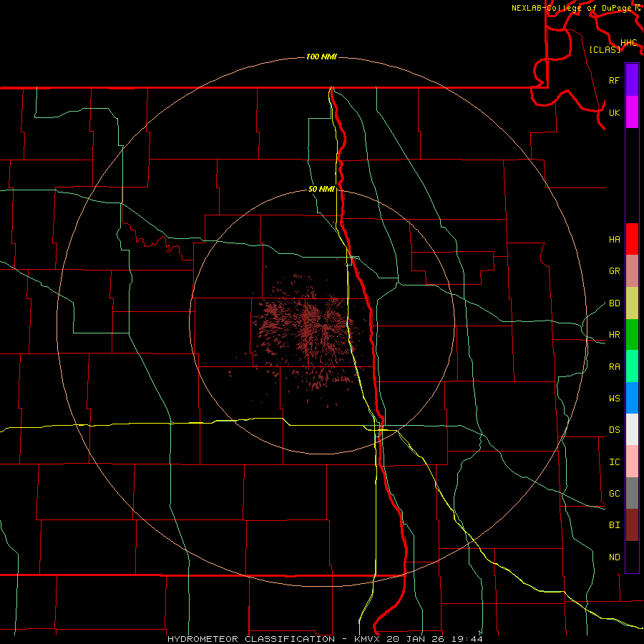Select the BI legend label
The image size is (644, 644).
(614, 525)
